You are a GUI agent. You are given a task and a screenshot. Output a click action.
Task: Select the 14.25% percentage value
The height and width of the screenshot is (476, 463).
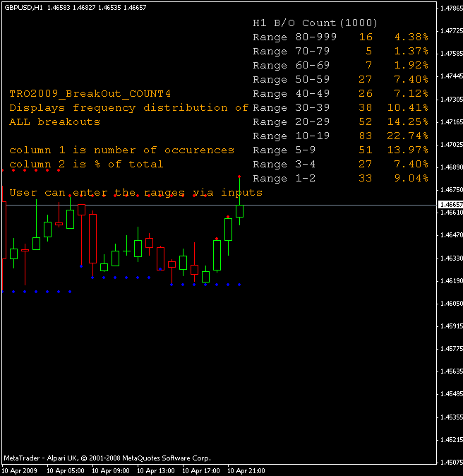click(x=411, y=122)
